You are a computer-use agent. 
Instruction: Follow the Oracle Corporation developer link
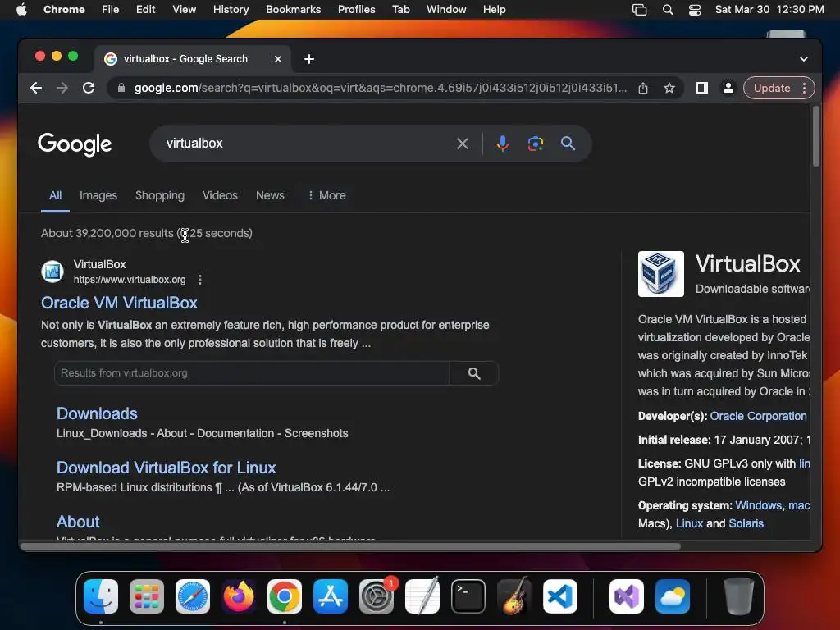[758, 416]
